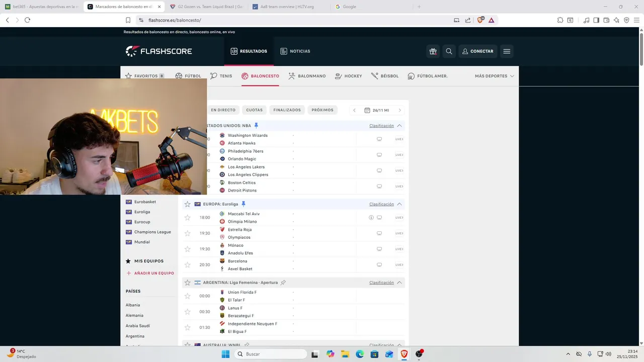Screen dimensions: 644x362
Task: Unpin the Euroliga league pin
Action: coord(244,204)
